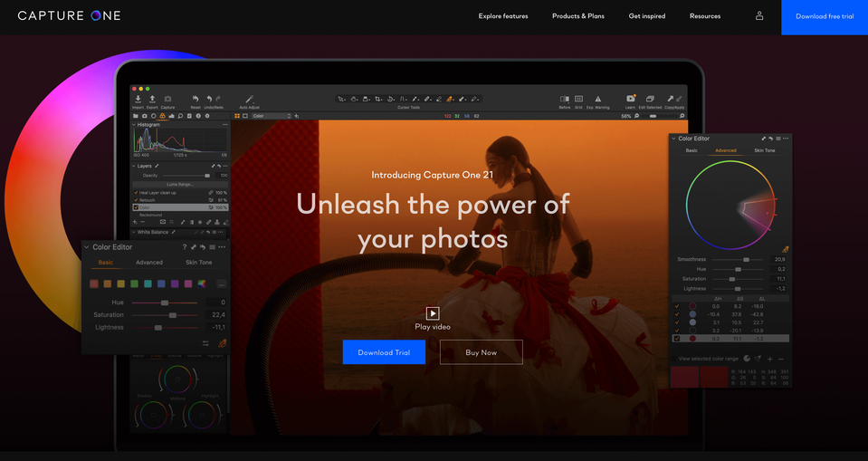Image resolution: width=868 pixels, height=461 pixels.
Task: Switch to Skin Tone tab in Basic editor panel
Action: point(199,263)
